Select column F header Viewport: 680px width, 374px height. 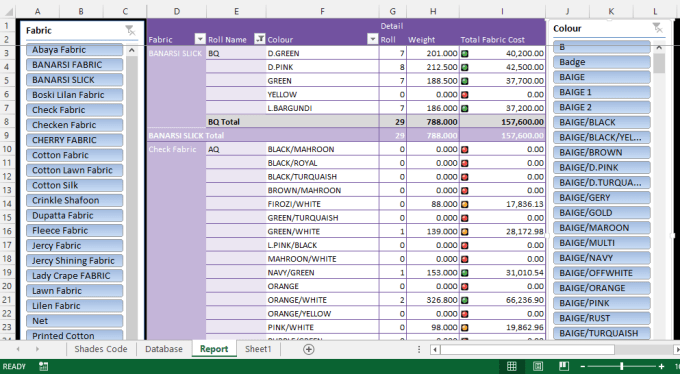pyautogui.click(x=322, y=12)
